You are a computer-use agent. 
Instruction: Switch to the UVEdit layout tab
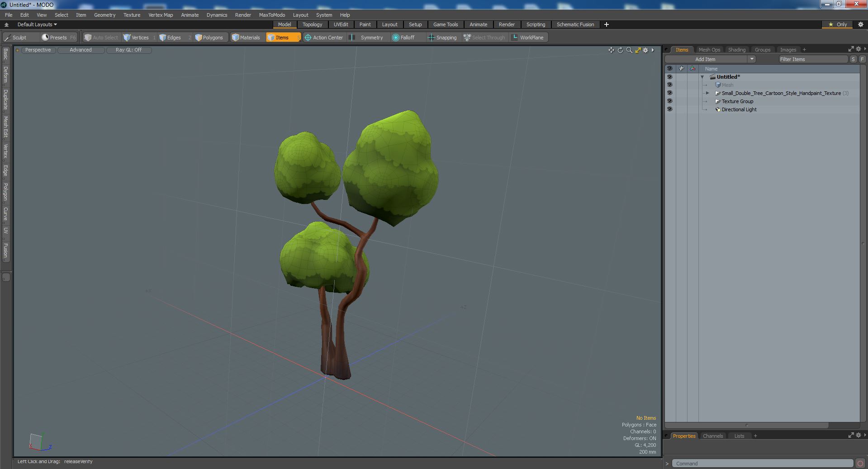[341, 24]
